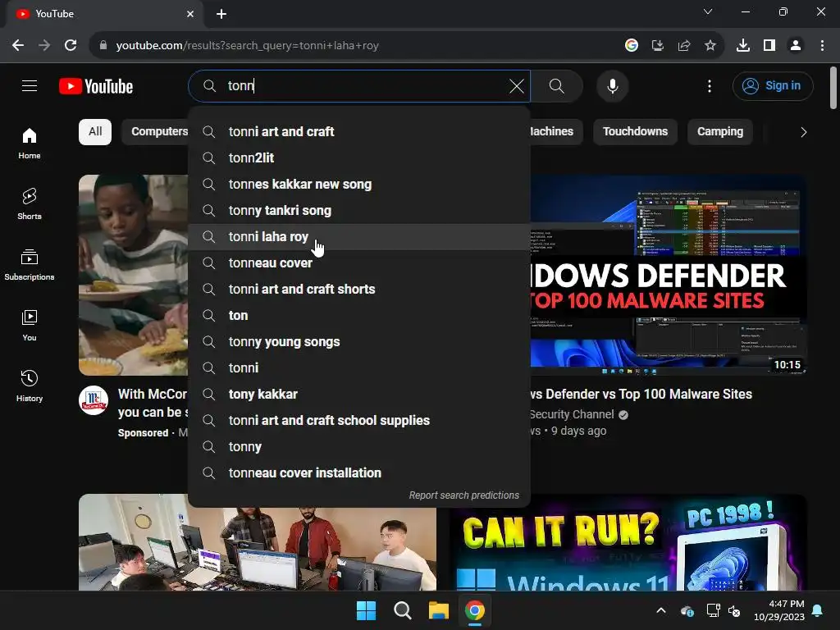Open the 'Can It Run' Windows 11 thumbnail
Viewport: 840px width, 630px height.
tap(628, 542)
